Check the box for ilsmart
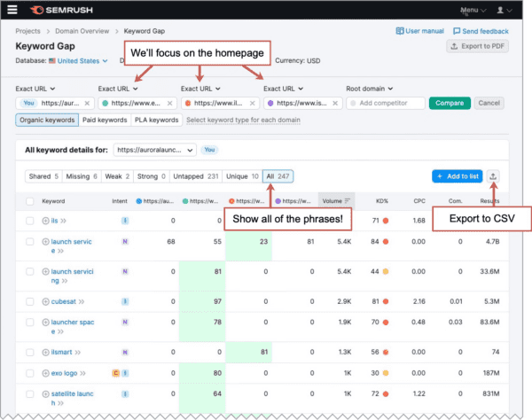The height and width of the screenshot is (420, 532). (30, 352)
